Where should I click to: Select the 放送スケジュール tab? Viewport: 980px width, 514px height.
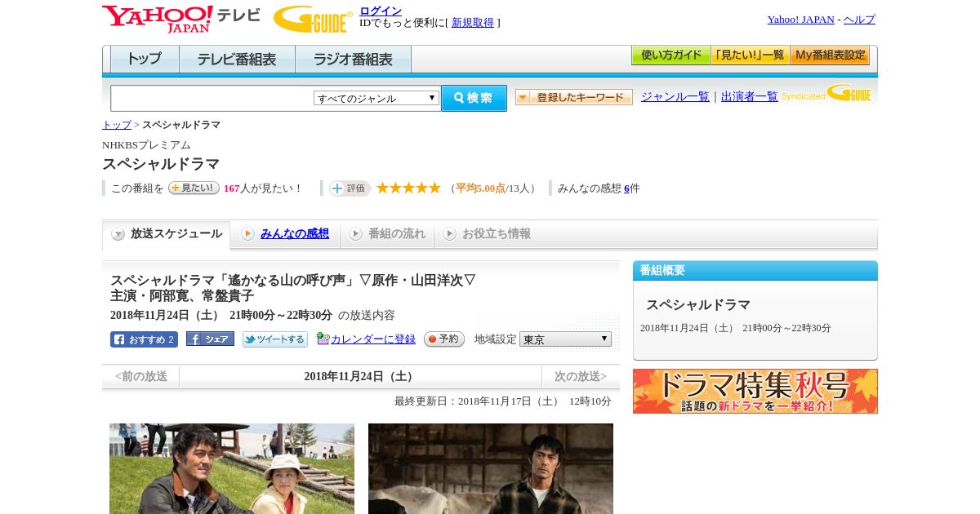tap(167, 234)
